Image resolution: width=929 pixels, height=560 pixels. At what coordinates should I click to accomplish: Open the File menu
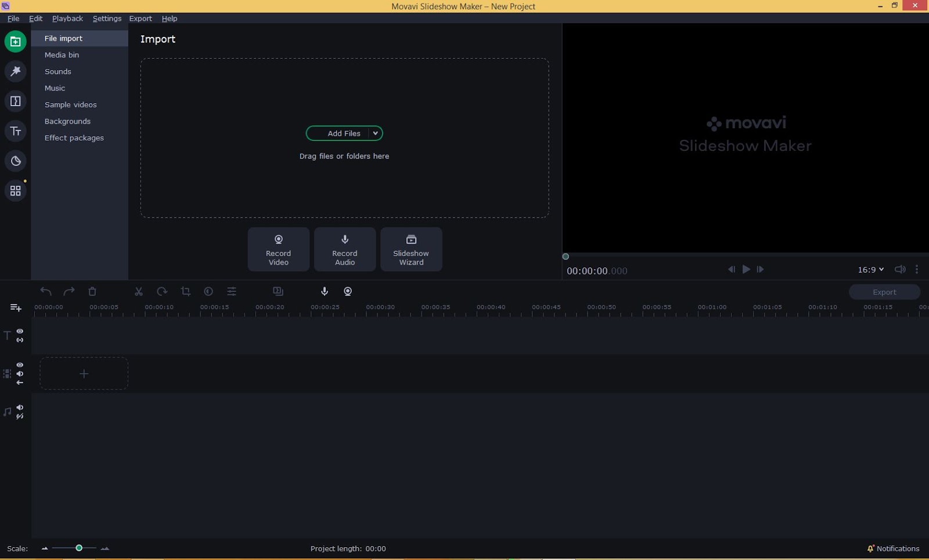point(13,19)
